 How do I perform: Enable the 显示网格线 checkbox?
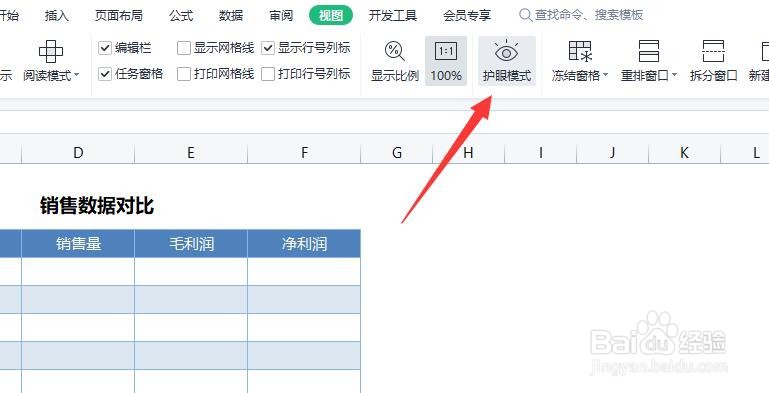click(x=184, y=48)
